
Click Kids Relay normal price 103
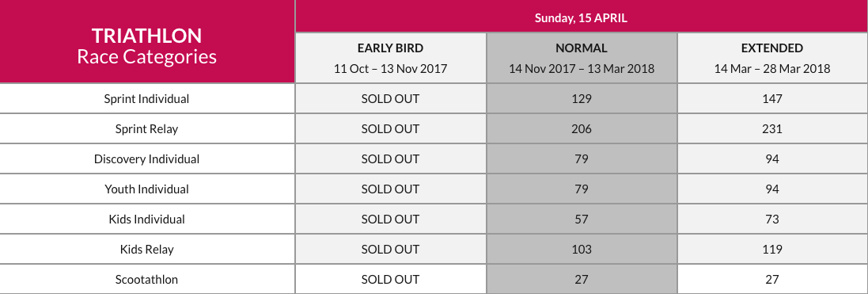coord(582,249)
